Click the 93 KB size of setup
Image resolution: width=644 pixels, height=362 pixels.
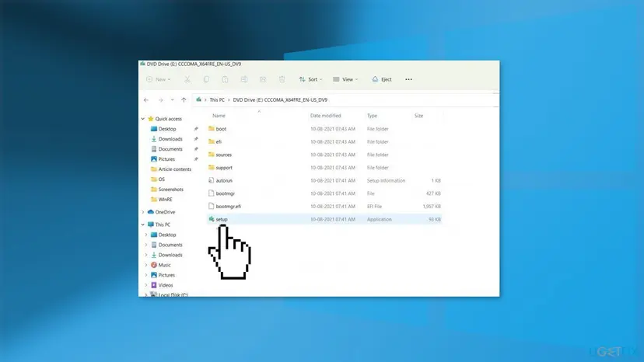435,220
